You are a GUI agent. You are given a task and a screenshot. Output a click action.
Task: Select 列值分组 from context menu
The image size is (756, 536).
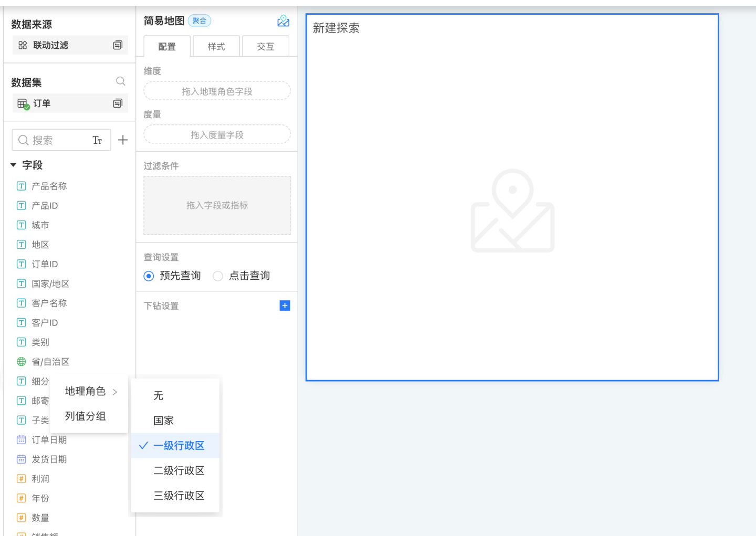86,416
